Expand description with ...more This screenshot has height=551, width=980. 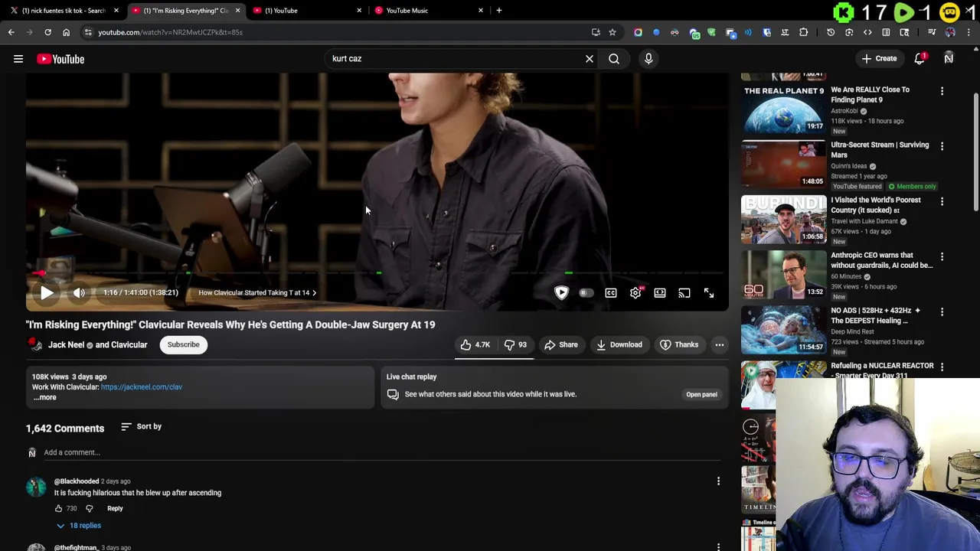44,397
